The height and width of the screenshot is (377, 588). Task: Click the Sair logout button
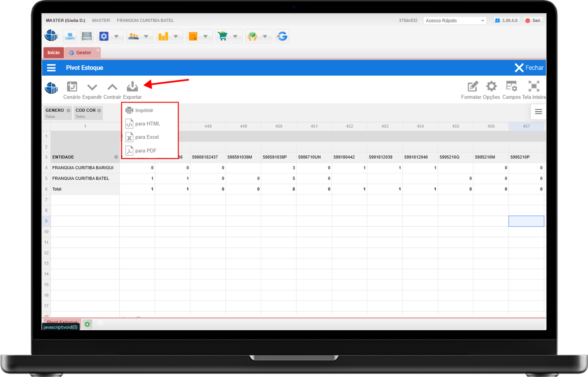[533, 21]
